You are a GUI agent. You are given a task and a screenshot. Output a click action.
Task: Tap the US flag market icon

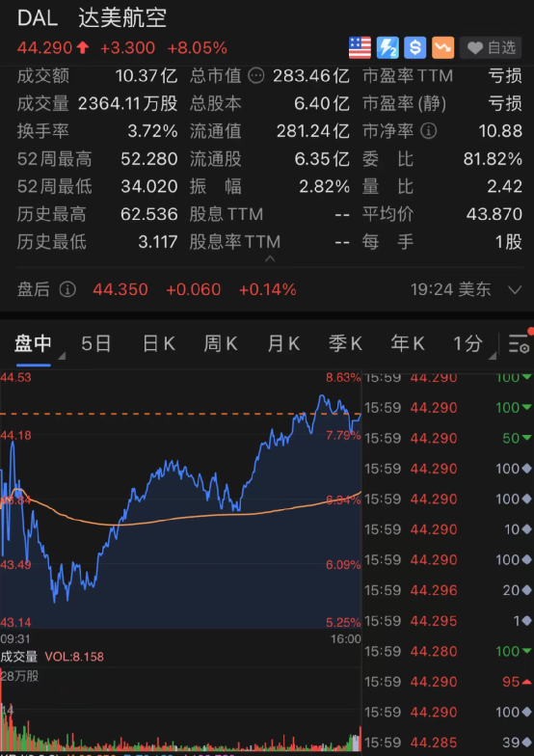[360, 48]
